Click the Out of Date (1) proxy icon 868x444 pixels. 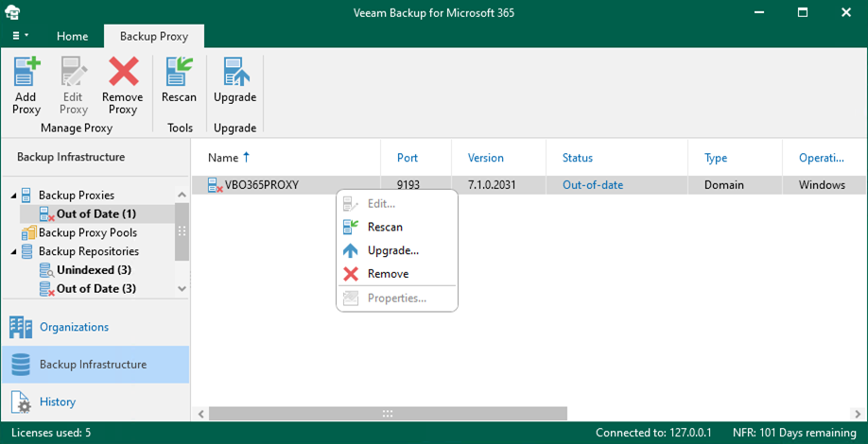coord(47,214)
